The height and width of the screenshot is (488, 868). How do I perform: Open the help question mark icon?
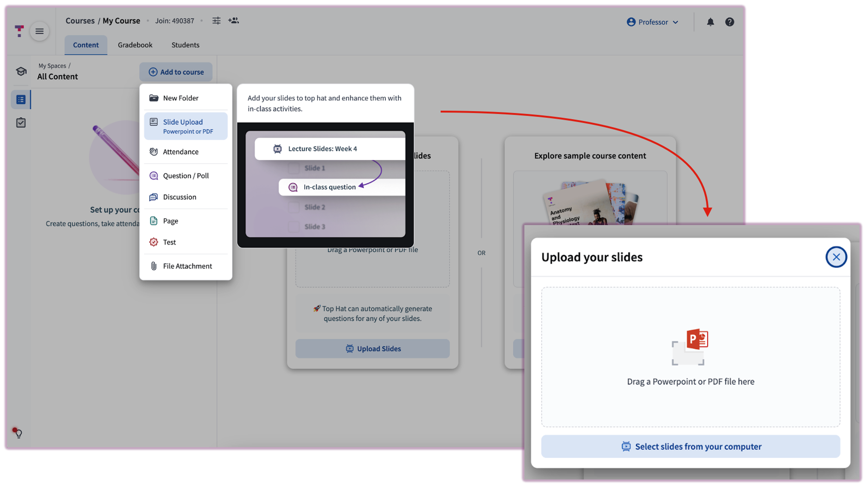click(x=729, y=22)
